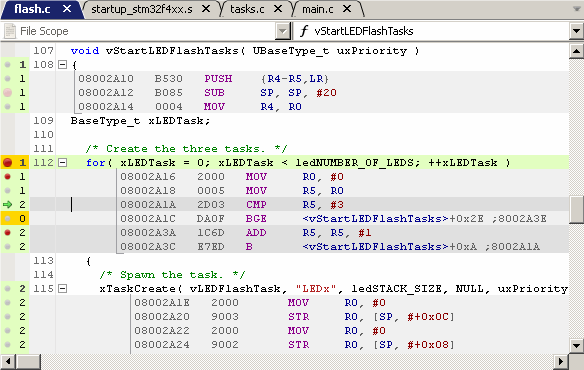
Task: Click the green current-instruction arrow
Action: pos(7,205)
